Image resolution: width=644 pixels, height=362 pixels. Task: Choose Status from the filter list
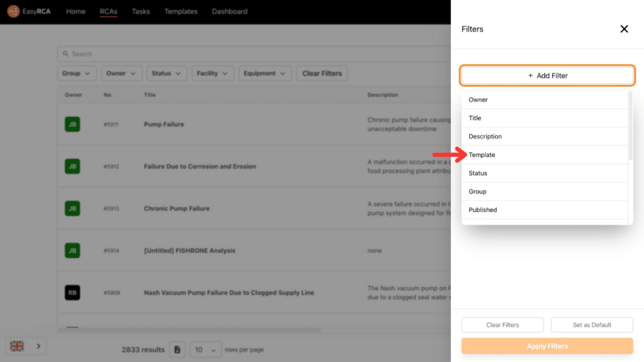coord(545,173)
